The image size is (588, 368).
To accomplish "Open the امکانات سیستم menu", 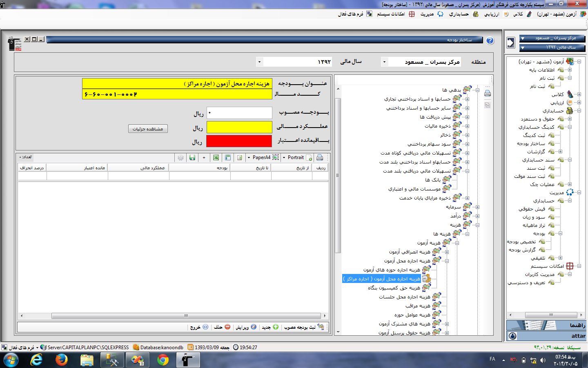I will tap(395, 14).
